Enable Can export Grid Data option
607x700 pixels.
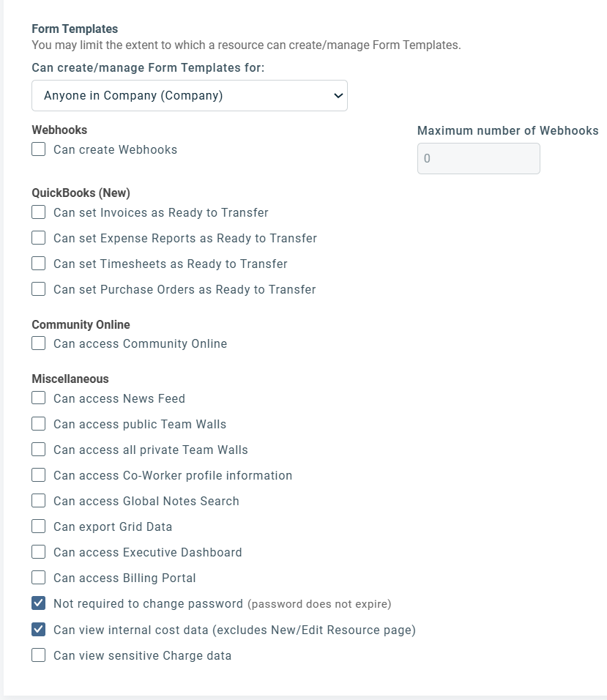point(39,527)
